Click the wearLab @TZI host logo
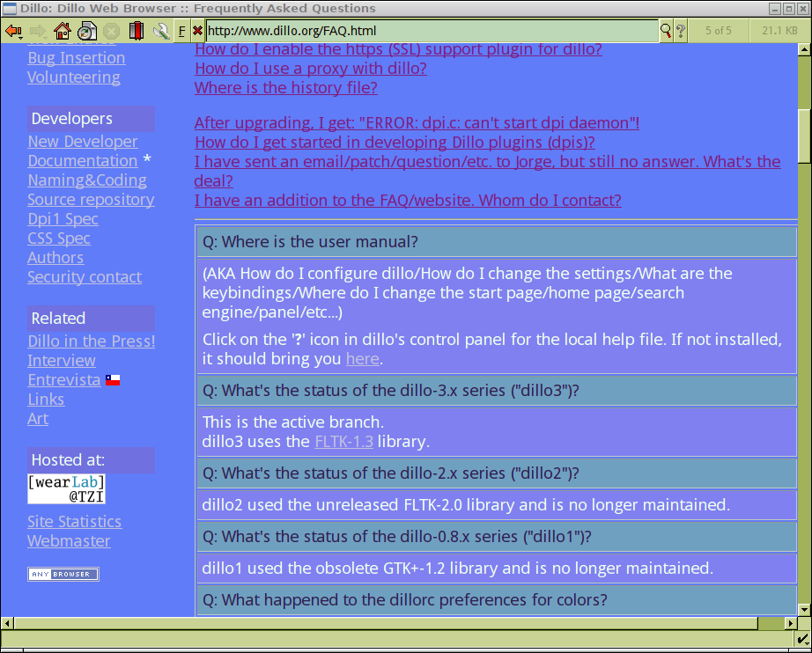This screenshot has width=812, height=653. point(66,489)
